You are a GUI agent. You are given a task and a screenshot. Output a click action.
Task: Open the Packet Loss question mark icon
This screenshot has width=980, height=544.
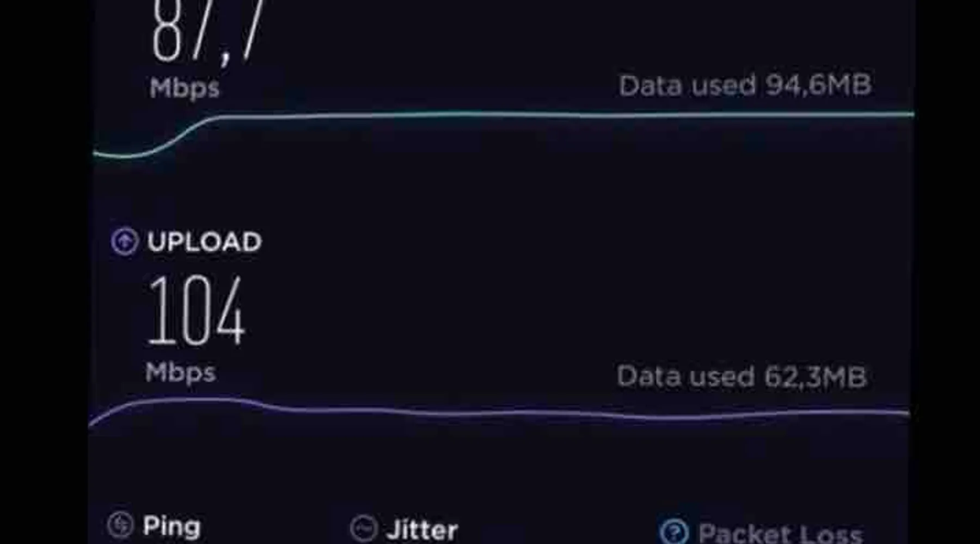[x=675, y=531]
